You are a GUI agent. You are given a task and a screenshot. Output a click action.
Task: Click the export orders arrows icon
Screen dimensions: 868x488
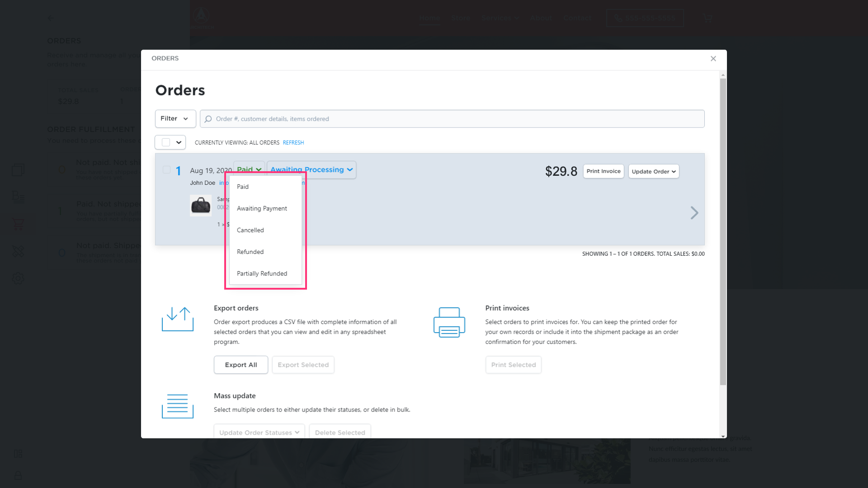pos(178,319)
